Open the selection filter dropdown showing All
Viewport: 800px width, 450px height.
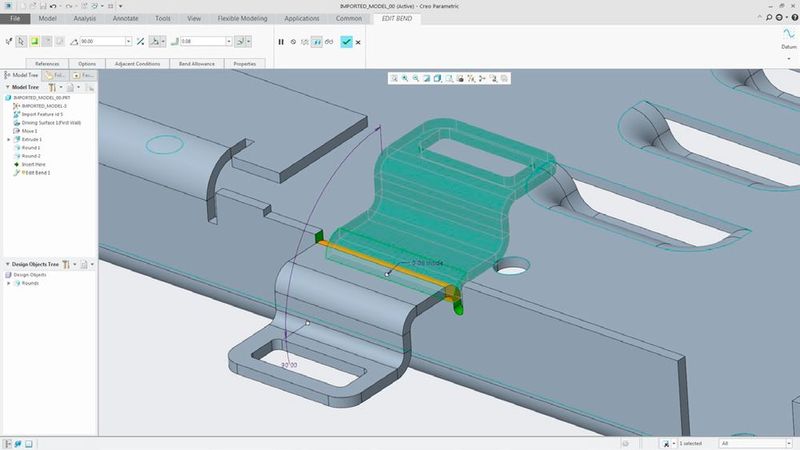pyautogui.click(x=755, y=443)
